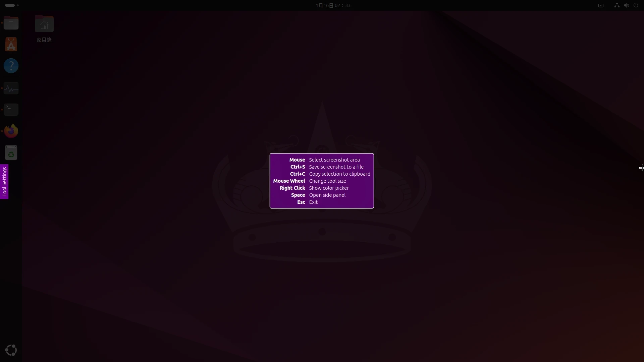Launch App Center from the dock
Screen dimensions: 644x362
click(x=11, y=45)
